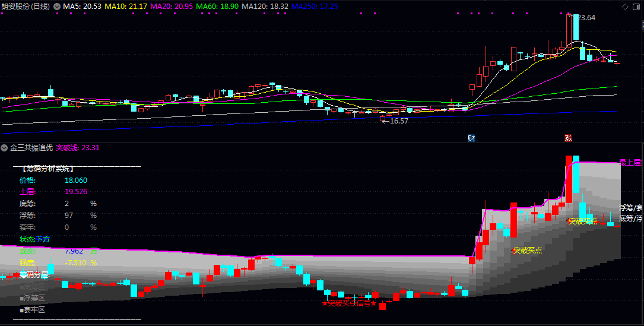Toggle the side panel icon at top right
644x326 pixels.
[637, 7]
